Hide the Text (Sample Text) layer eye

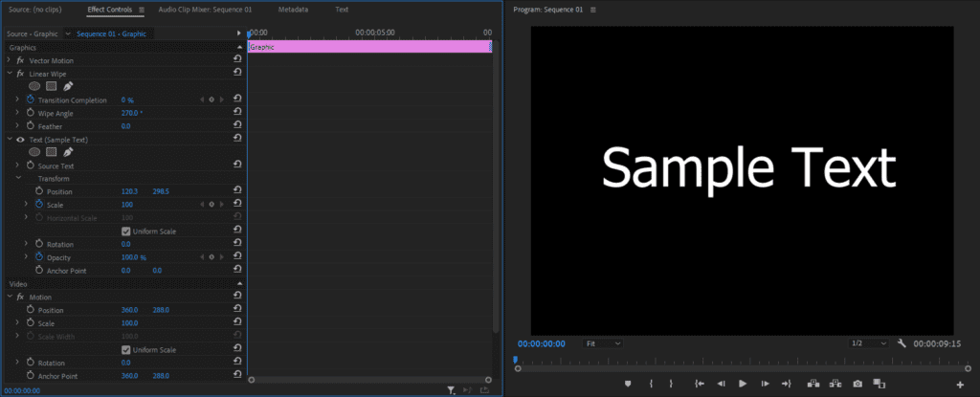click(20, 140)
